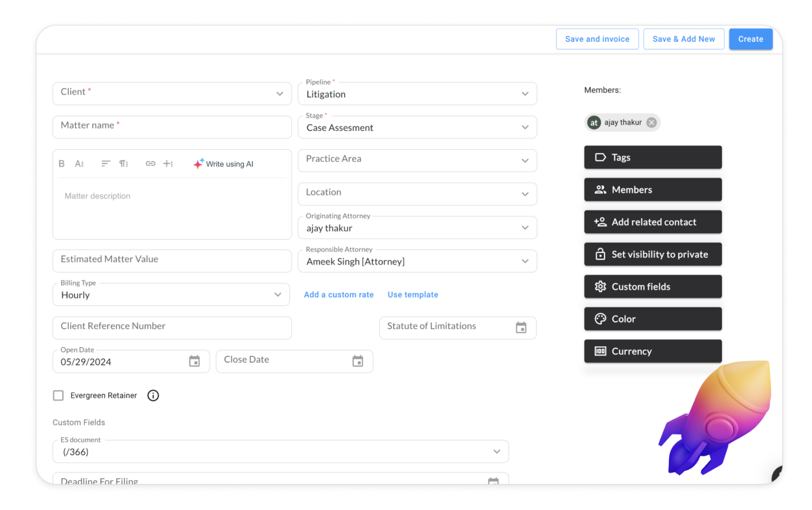The image size is (812, 510).
Task: Click the Evergreen Retainer info icon
Action: click(x=153, y=395)
